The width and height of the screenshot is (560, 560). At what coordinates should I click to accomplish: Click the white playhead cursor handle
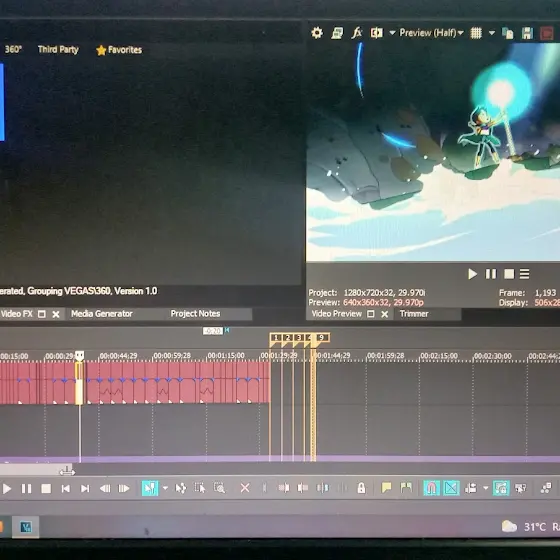[80, 356]
